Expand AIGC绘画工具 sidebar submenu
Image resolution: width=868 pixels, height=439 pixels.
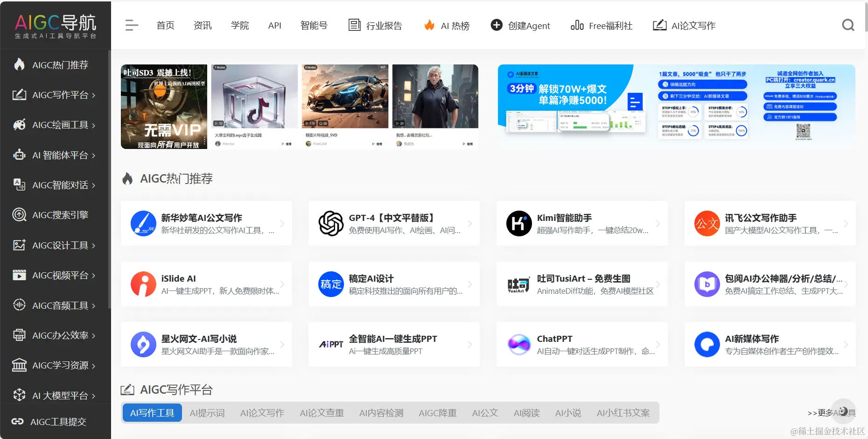click(x=93, y=125)
